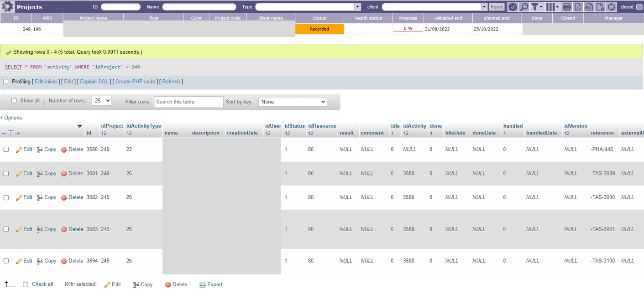Click the magnifier search icon in toolbar
Image resolution: width=644 pixels, height=289 pixels.
pyautogui.click(x=524, y=7)
